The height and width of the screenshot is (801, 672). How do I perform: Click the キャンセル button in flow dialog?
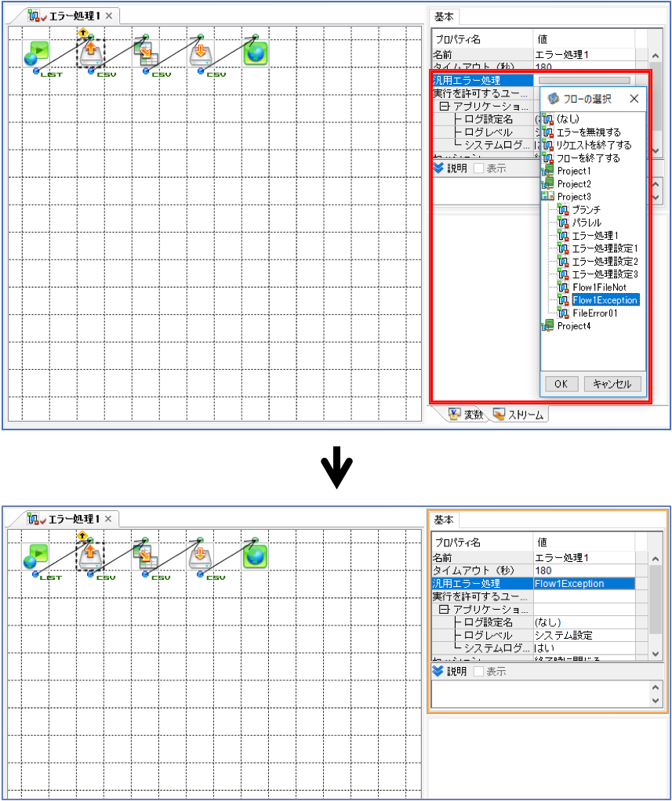click(612, 383)
